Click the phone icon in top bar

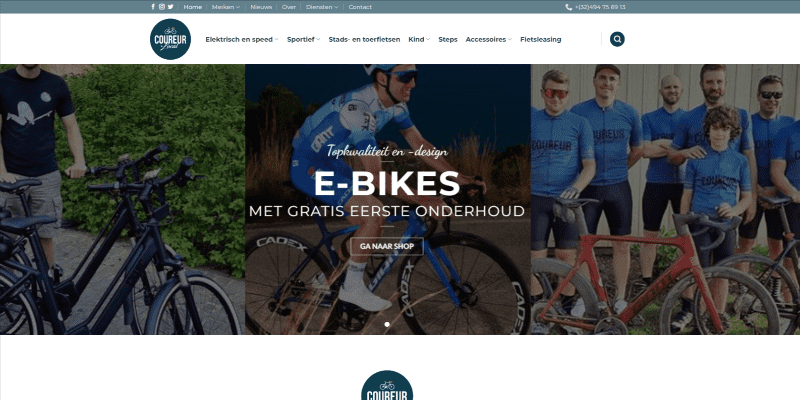click(568, 7)
